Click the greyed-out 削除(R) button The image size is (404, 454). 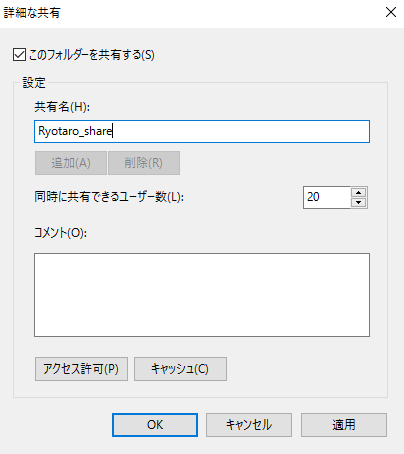click(144, 163)
